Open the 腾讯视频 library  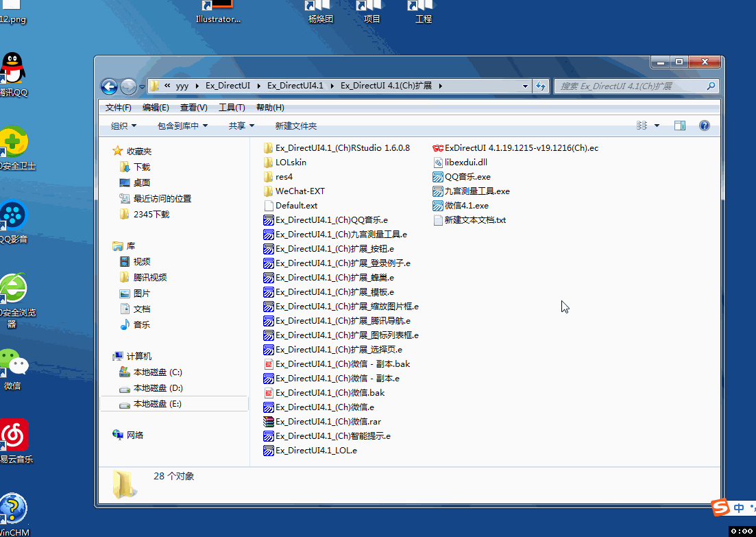(150, 278)
